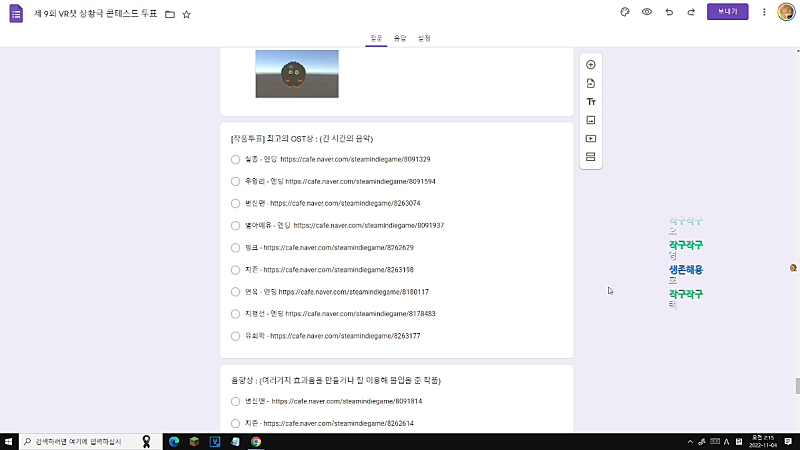
Task: Click the purple 보내기 button
Action: point(727,13)
